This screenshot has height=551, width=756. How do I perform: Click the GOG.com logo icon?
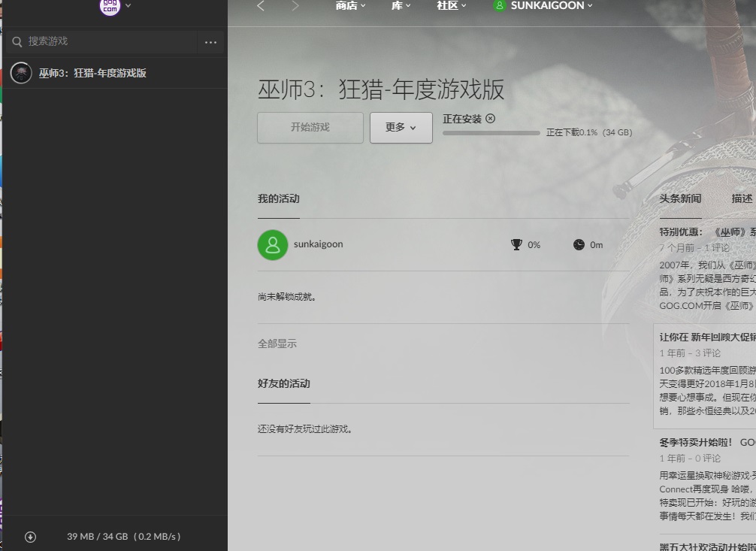point(110,7)
